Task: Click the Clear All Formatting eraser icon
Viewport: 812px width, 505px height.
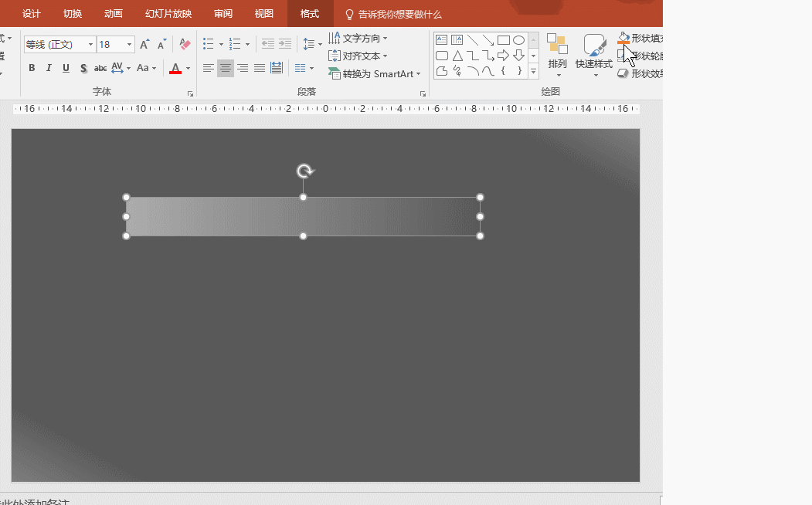Action: tap(185, 45)
